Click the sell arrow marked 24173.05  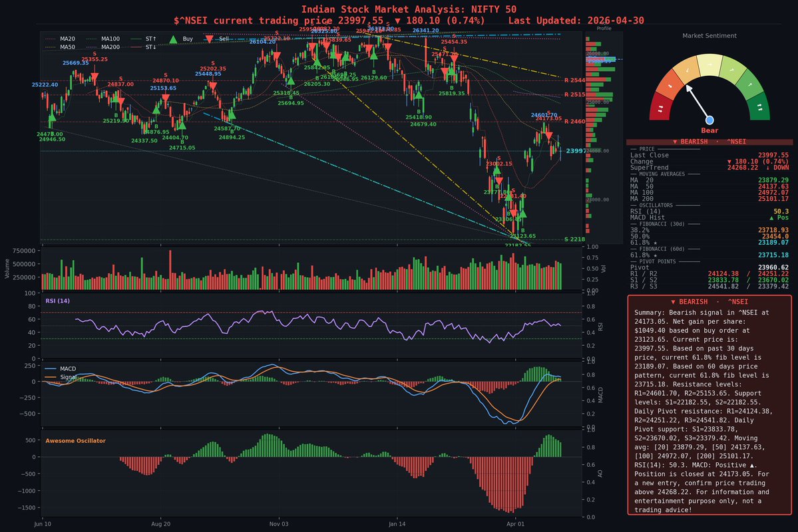coord(548,135)
